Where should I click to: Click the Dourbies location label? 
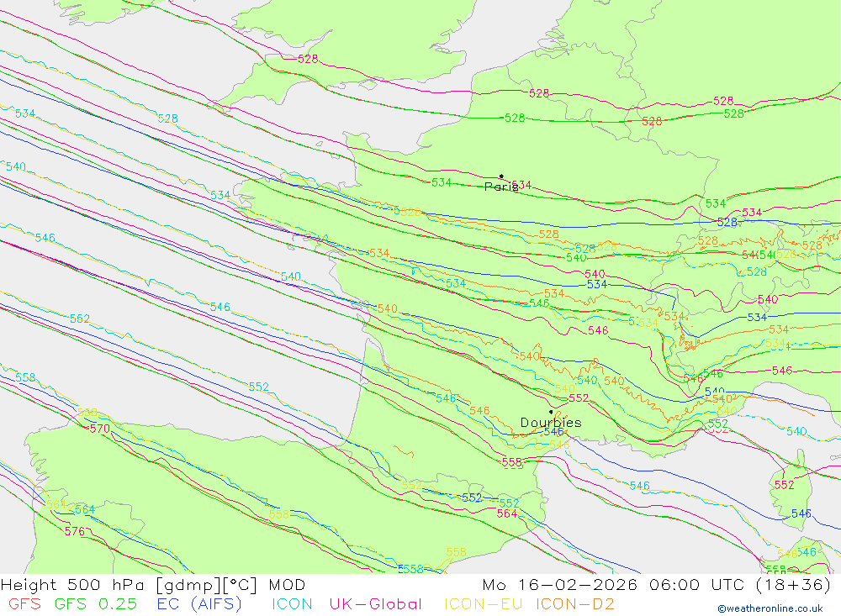[x=551, y=423]
